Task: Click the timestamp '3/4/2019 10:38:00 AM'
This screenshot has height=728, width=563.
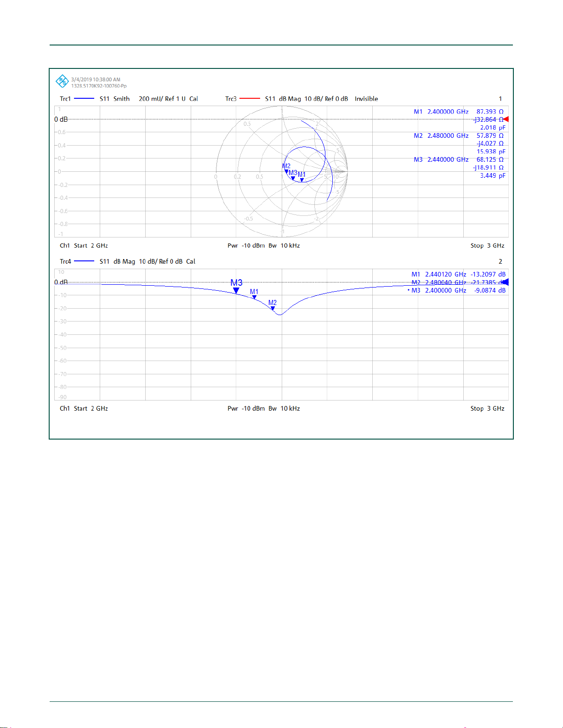Action: pos(96,79)
